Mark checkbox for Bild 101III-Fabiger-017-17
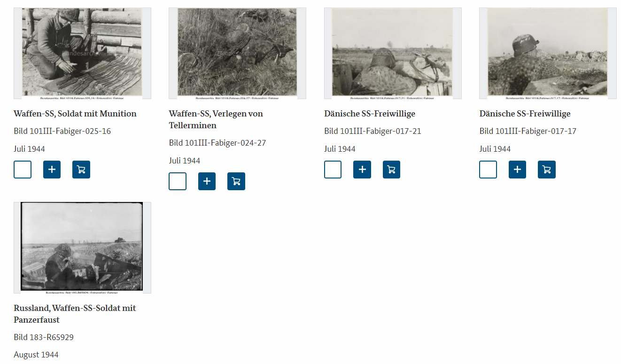 (x=488, y=170)
